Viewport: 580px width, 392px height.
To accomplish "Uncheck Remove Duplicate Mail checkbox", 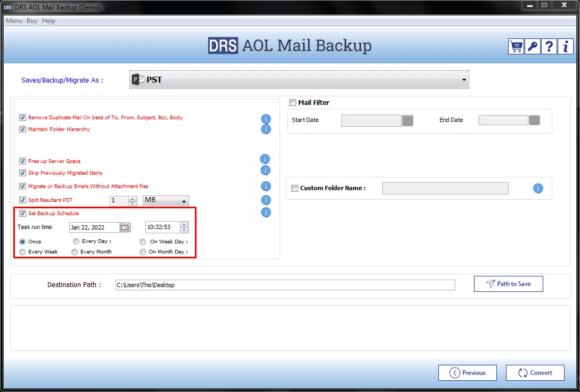I will pyautogui.click(x=22, y=118).
